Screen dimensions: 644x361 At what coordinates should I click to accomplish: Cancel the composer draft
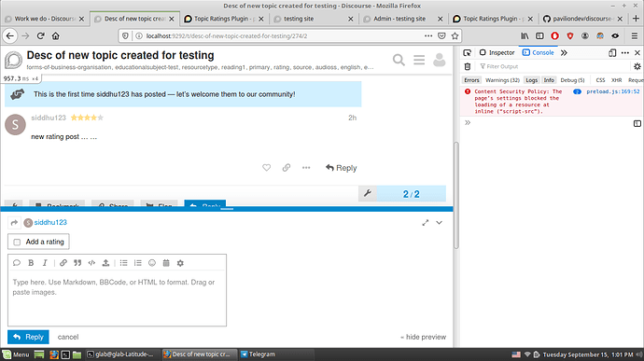click(68, 337)
